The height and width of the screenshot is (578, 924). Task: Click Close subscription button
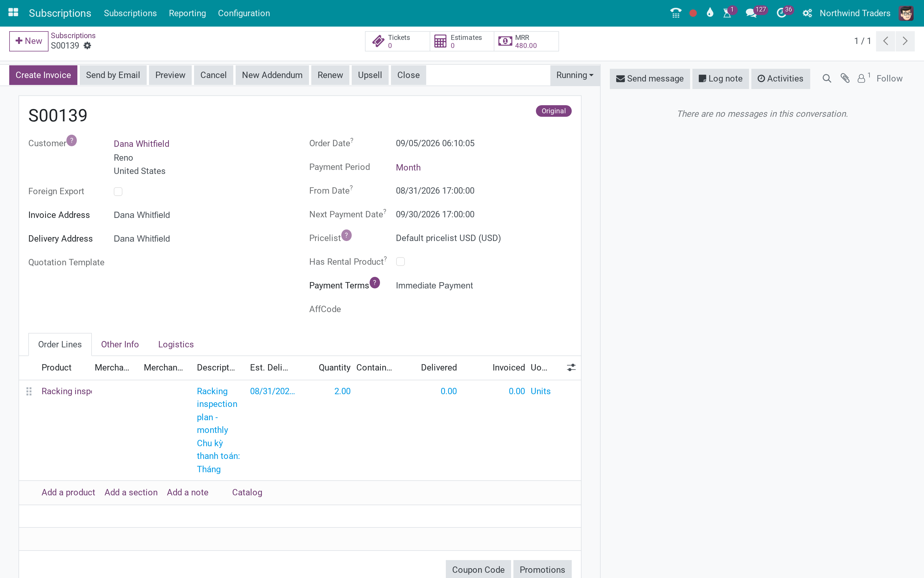pyautogui.click(x=408, y=75)
